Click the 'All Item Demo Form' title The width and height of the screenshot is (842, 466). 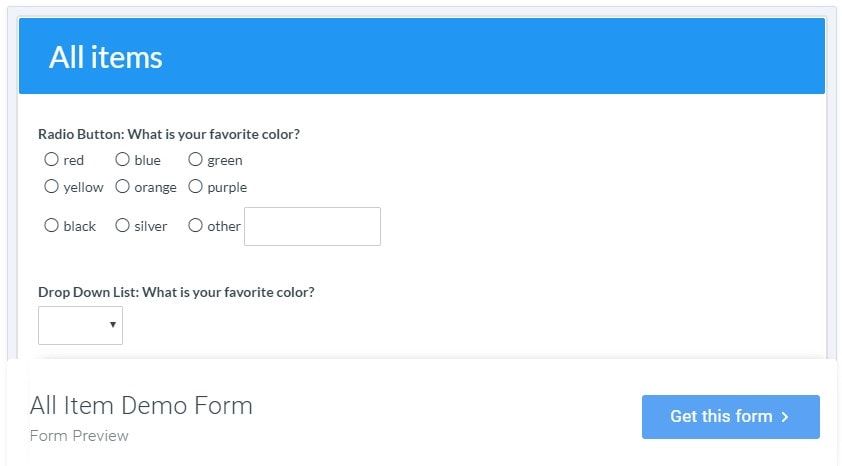coord(141,405)
